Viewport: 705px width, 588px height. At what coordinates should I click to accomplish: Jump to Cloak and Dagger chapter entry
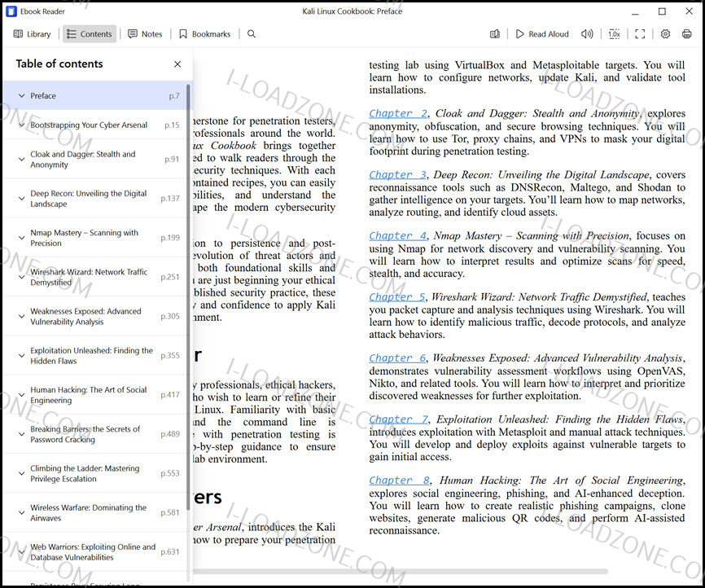pyautogui.click(x=95, y=160)
